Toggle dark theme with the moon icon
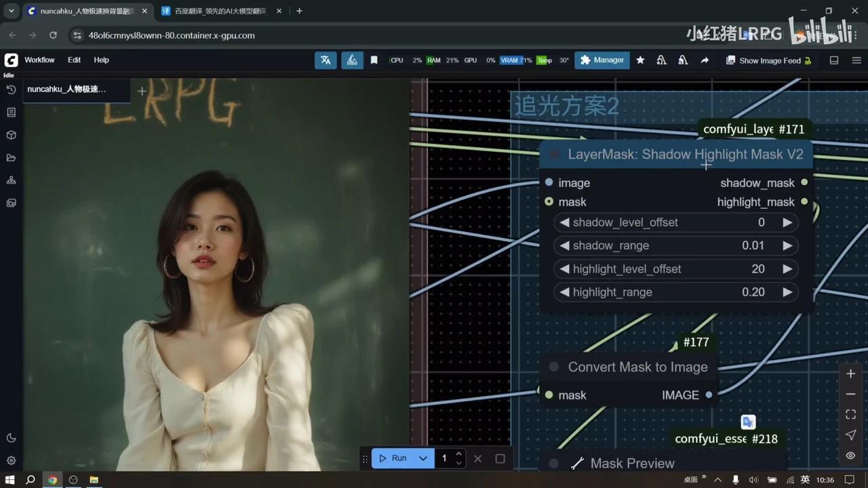Viewport: 868px width, 488px height. click(x=11, y=438)
